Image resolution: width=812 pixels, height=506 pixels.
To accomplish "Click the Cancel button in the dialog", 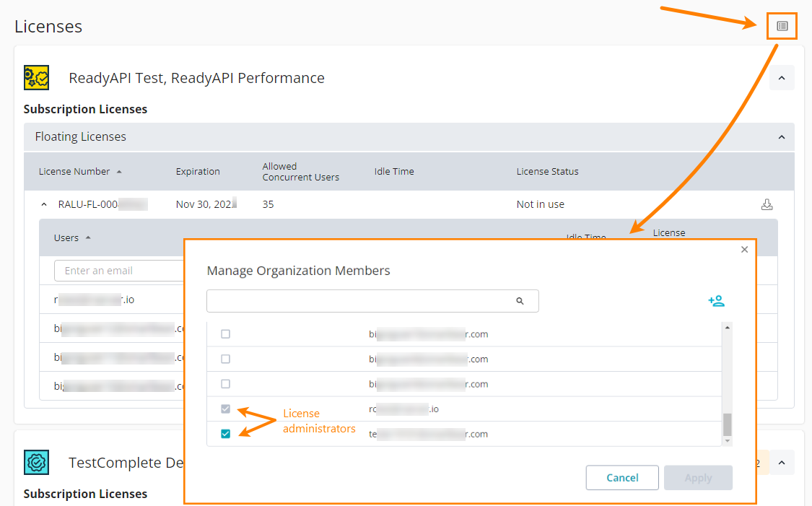I will [621, 477].
